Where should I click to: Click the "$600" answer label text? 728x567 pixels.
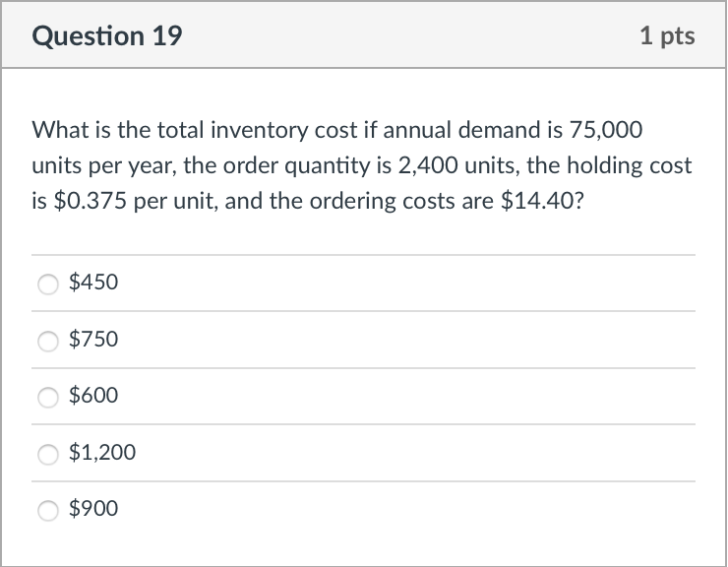(x=93, y=396)
